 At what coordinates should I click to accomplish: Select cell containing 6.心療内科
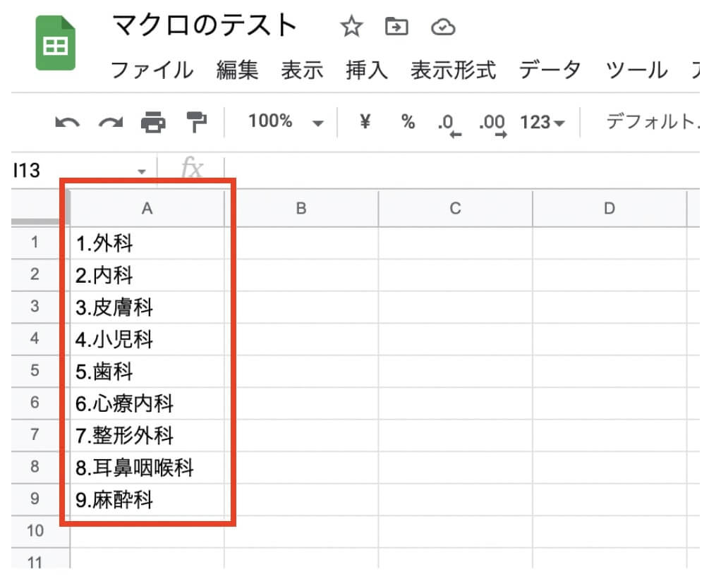(x=147, y=403)
